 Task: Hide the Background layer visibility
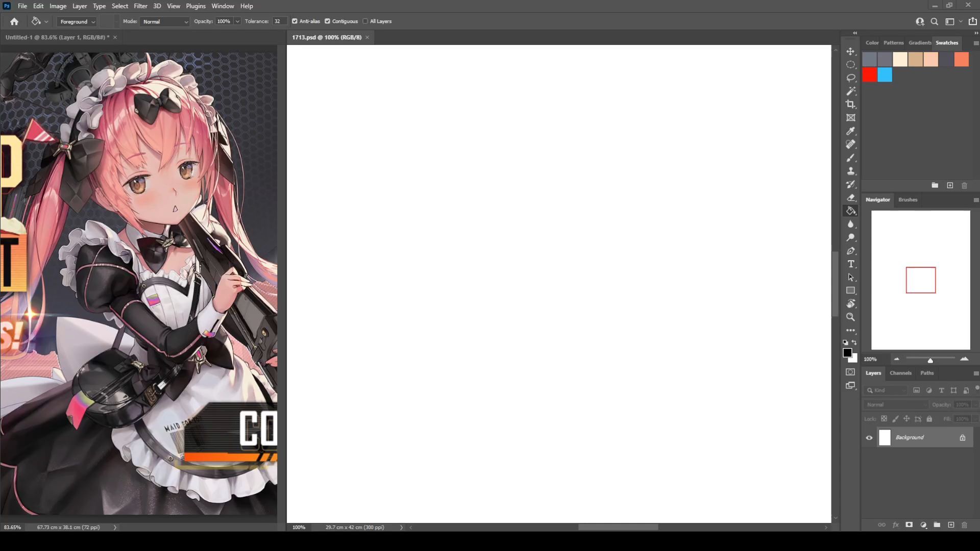coord(869,437)
